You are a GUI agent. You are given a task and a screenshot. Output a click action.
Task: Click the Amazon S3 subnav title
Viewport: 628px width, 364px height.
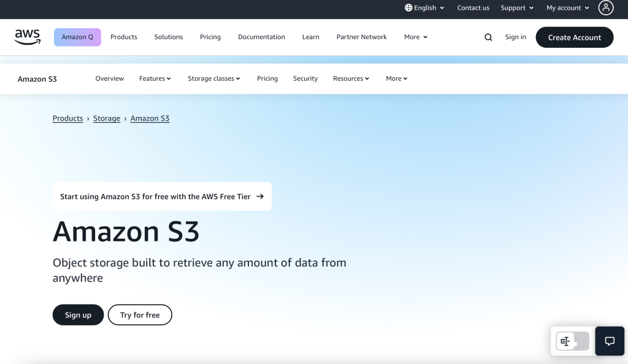pos(37,79)
